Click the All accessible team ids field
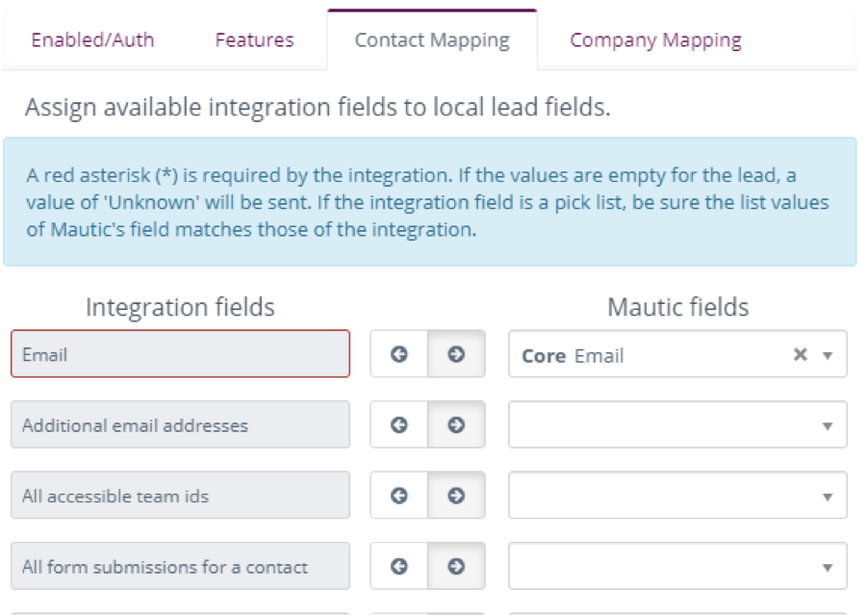This screenshot has width=868, height=615. (181, 496)
